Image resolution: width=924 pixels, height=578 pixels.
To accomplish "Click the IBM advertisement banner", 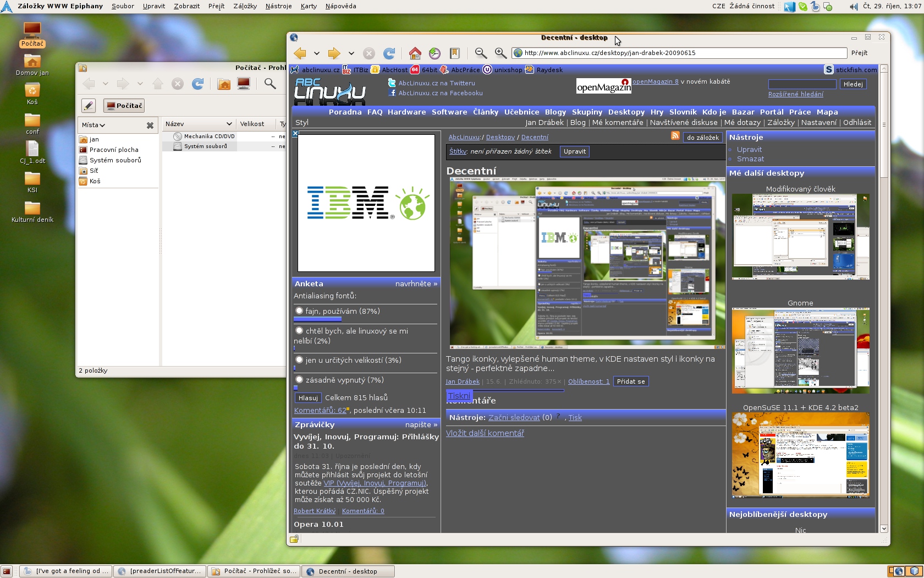I will (366, 203).
